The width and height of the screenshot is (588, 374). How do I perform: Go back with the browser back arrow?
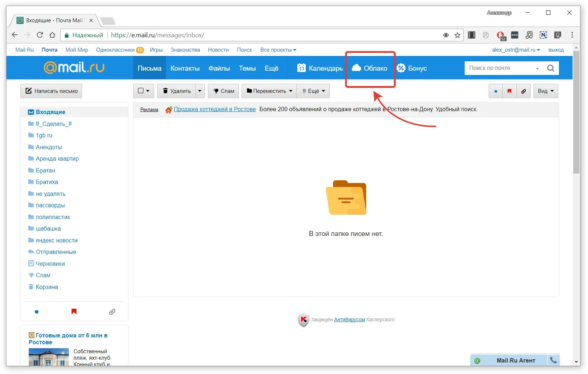[x=15, y=35]
